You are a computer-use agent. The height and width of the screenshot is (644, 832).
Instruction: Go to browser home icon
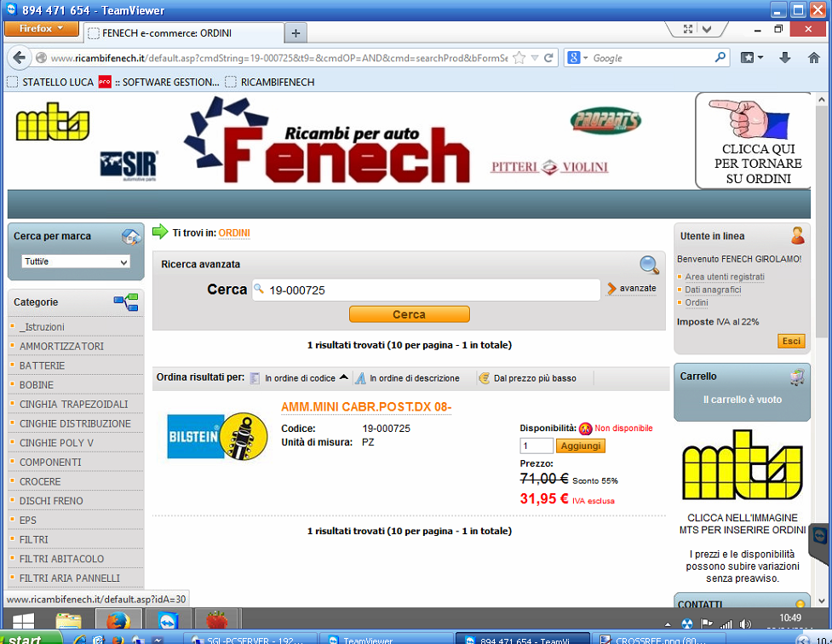(x=814, y=58)
